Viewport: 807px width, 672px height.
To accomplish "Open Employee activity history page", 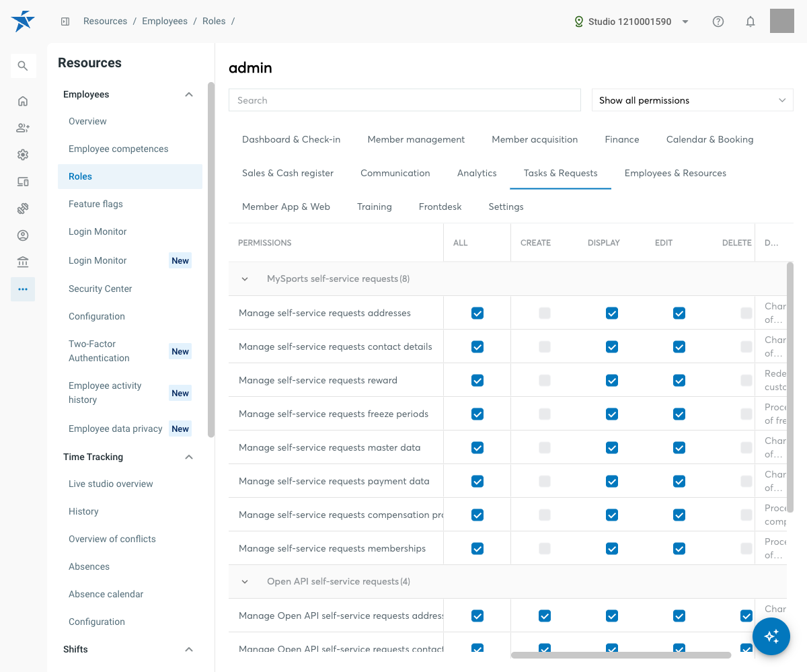I will (130, 393).
